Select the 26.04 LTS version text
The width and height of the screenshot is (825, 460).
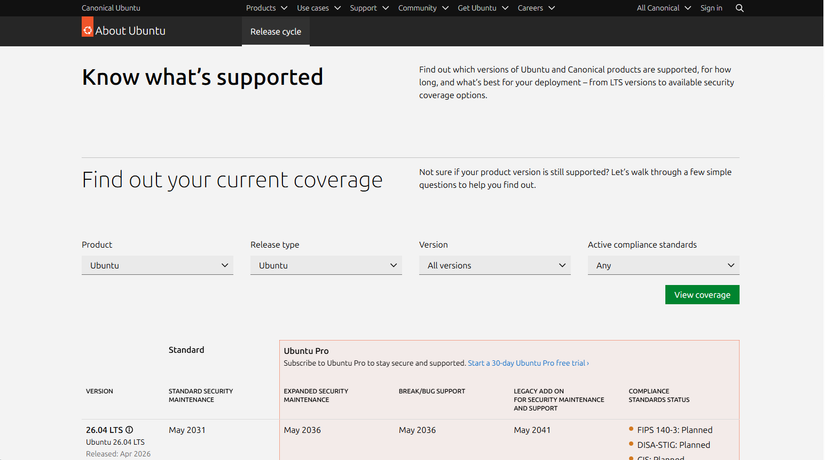(104, 430)
